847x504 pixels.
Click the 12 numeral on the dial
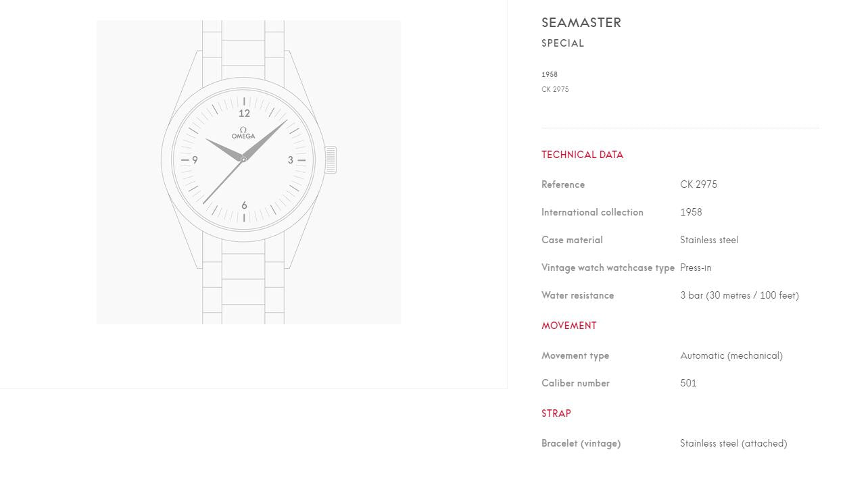point(244,114)
